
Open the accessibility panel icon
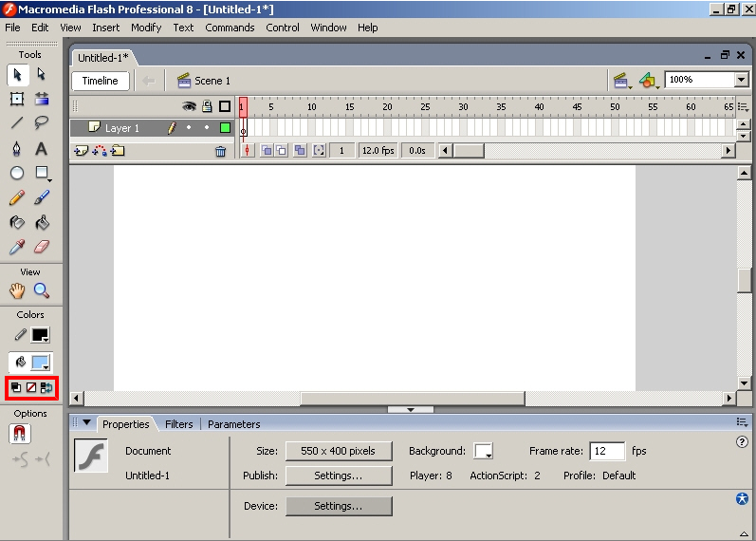742,498
